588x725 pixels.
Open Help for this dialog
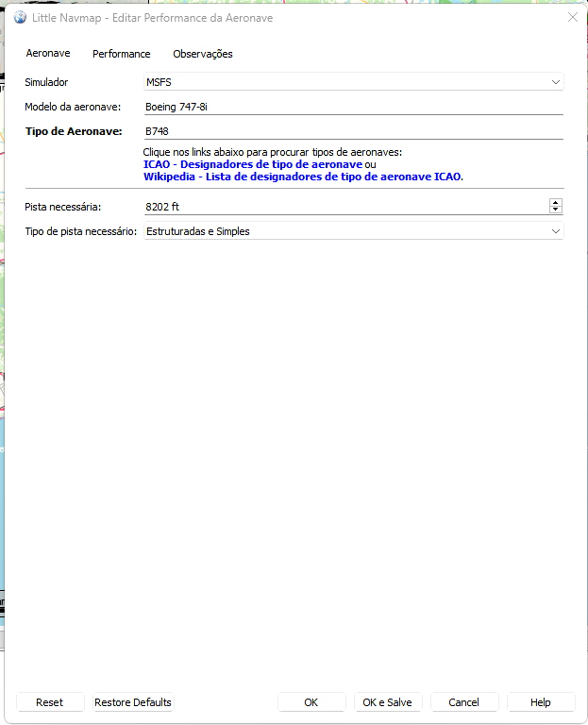(541, 702)
